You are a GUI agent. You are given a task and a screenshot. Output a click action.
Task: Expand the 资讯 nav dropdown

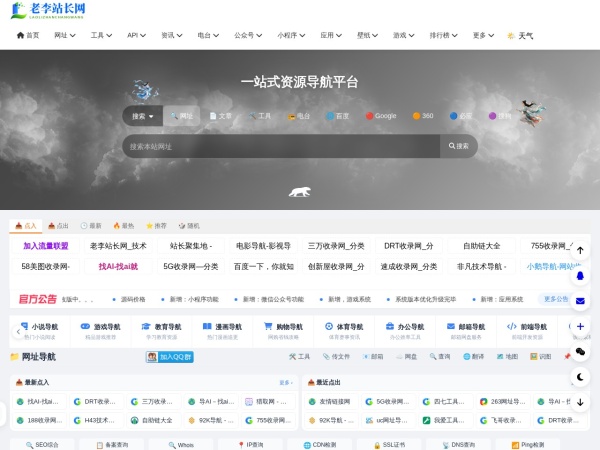click(171, 35)
